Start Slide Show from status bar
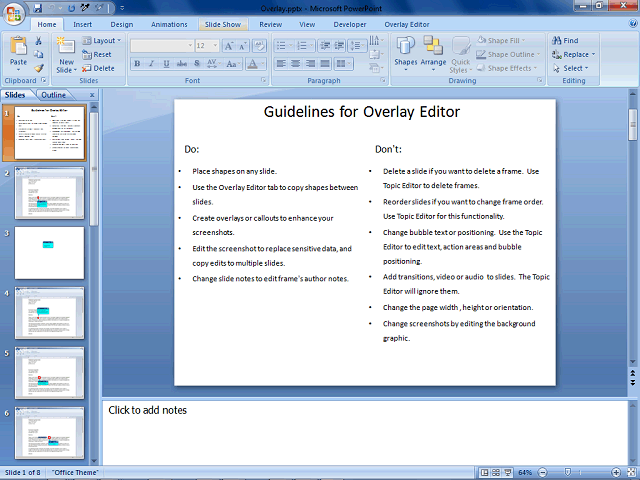Image resolution: width=640 pixels, height=480 pixels. [507, 473]
